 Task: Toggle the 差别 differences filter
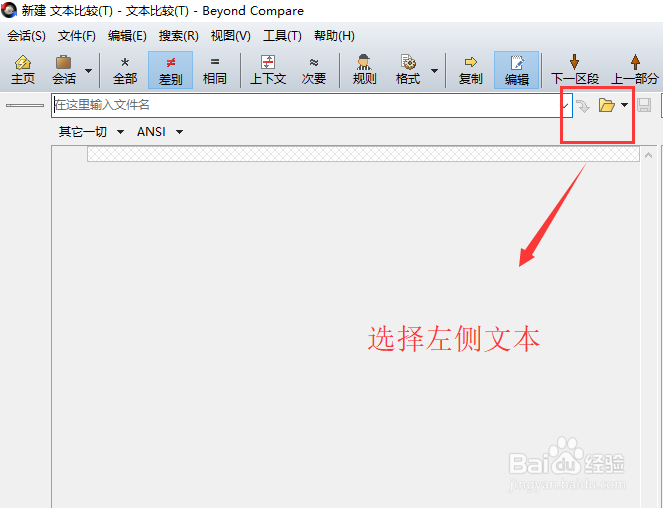(x=170, y=70)
